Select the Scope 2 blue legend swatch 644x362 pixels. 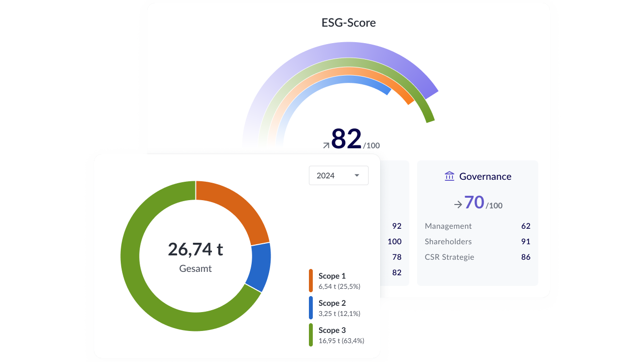[311, 308]
